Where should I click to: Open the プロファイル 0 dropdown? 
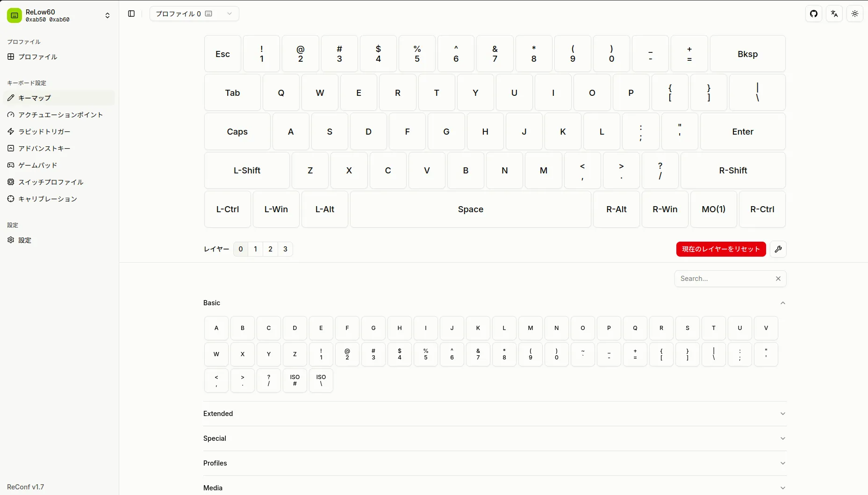pyautogui.click(x=194, y=14)
